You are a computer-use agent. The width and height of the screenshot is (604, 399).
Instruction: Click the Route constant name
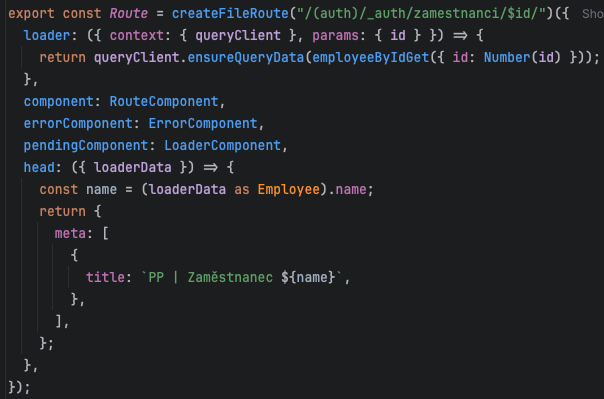point(129,14)
